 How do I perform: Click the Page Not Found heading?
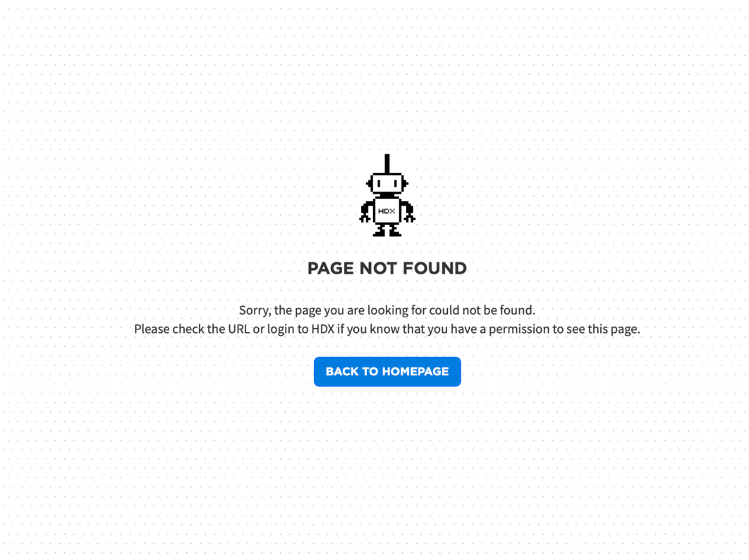point(387,268)
